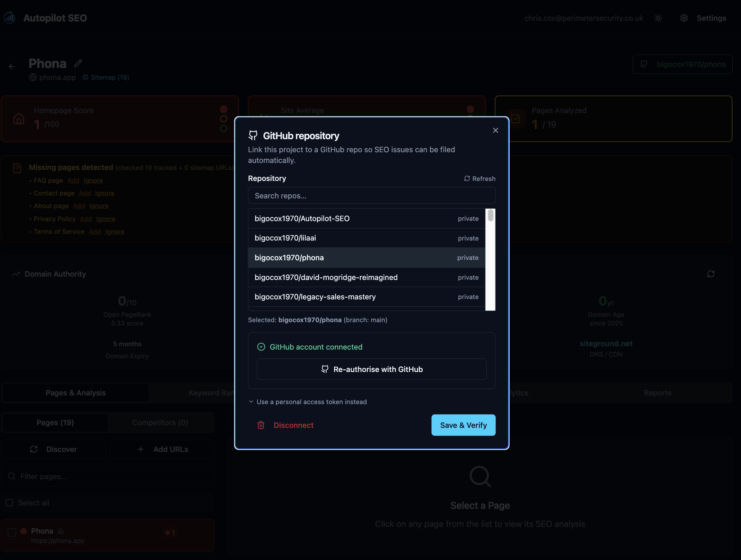Switch to Pages & Analysis tab
741x560 pixels.
coord(75,393)
